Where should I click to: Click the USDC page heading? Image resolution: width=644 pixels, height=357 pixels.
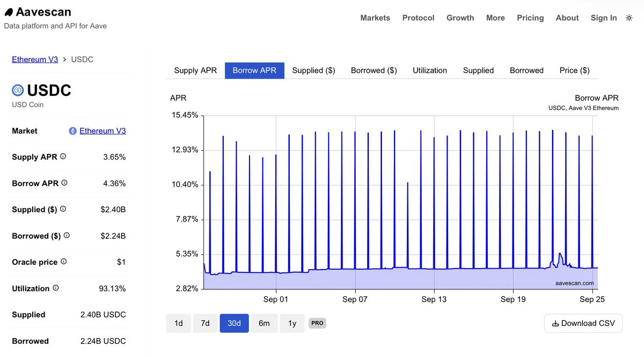click(x=49, y=90)
